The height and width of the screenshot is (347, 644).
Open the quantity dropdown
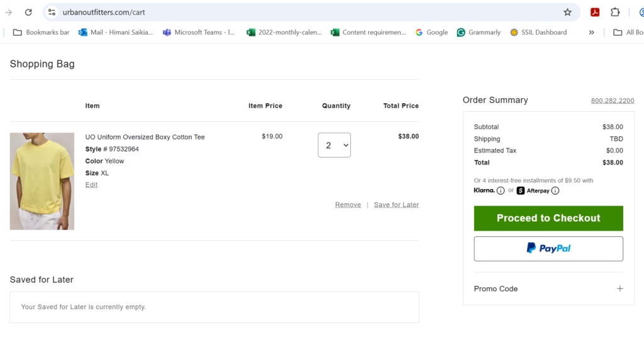(x=334, y=145)
